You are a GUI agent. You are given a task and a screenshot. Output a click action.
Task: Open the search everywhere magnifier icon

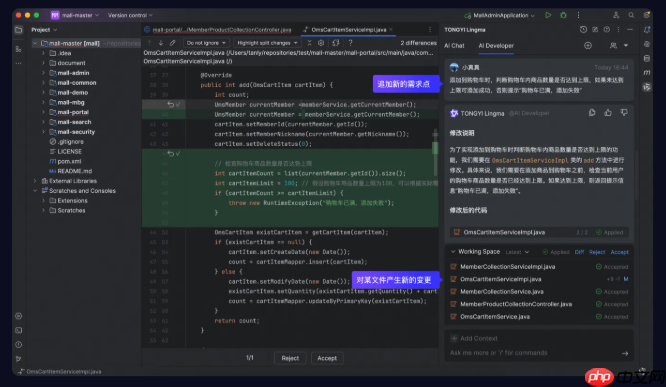pos(631,15)
